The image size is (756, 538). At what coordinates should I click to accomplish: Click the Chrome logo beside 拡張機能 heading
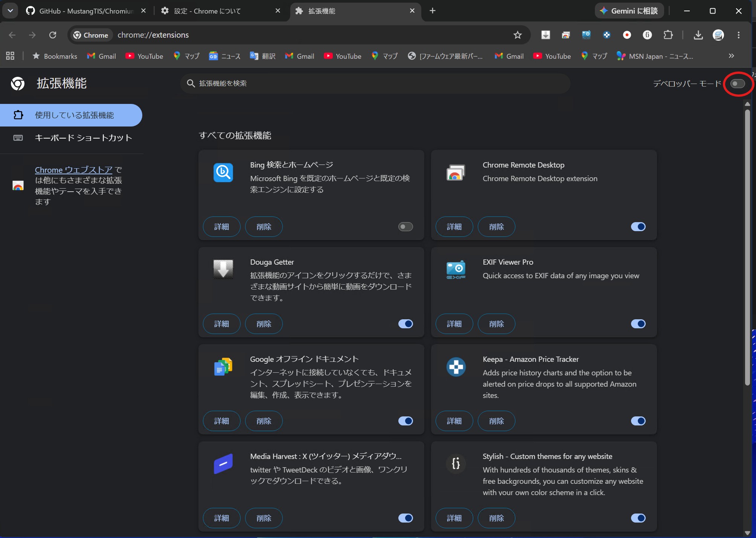[18, 84]
